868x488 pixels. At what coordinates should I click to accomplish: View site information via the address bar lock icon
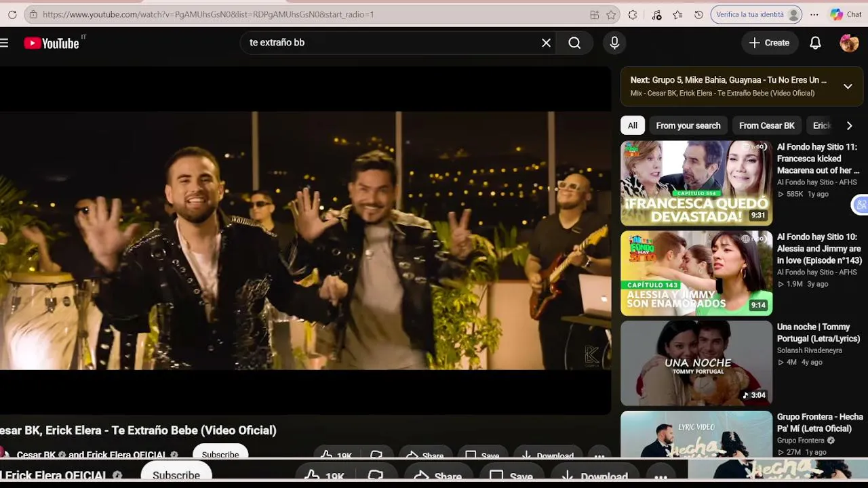(33, 14)
